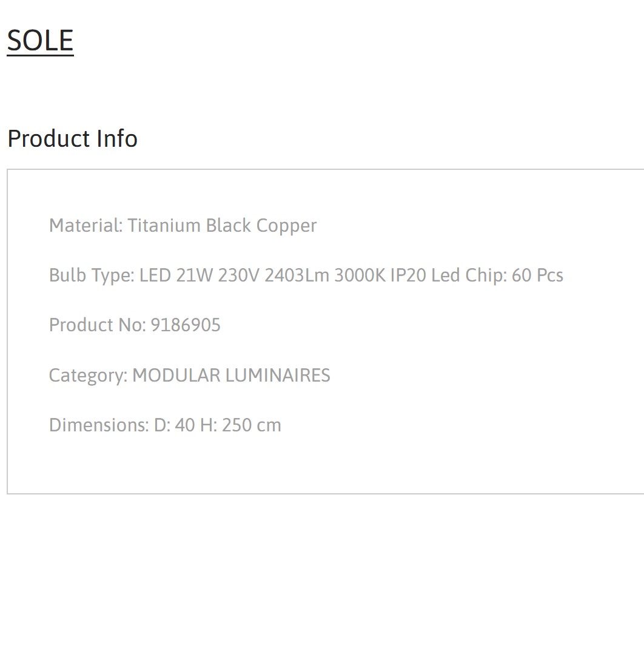
Task: Click the Led Chip: 60 Pcs text
Action: [497, 275]
